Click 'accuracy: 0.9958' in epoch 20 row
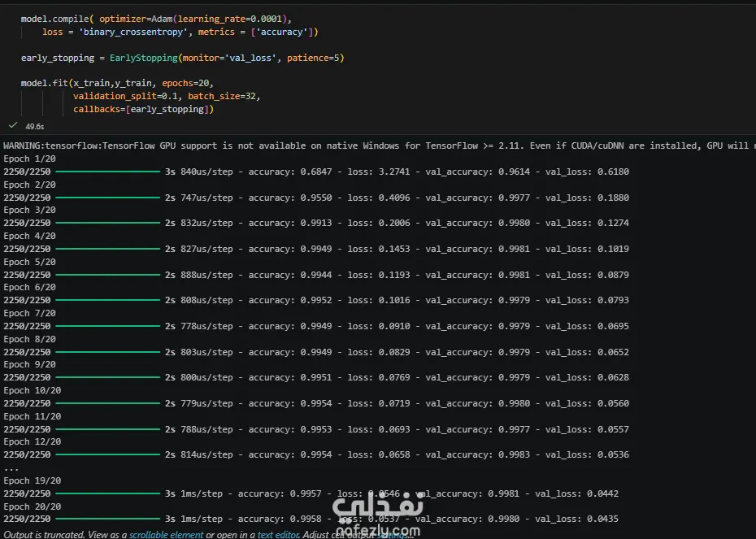The image size is (756, 539). point(280,519)
